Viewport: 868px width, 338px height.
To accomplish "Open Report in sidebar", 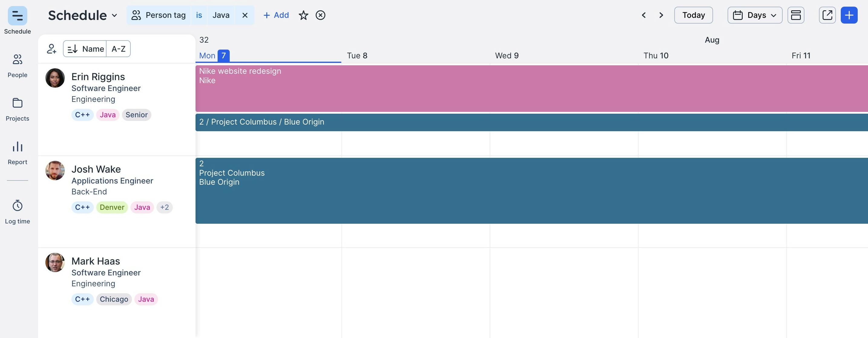I will point(18,153).
